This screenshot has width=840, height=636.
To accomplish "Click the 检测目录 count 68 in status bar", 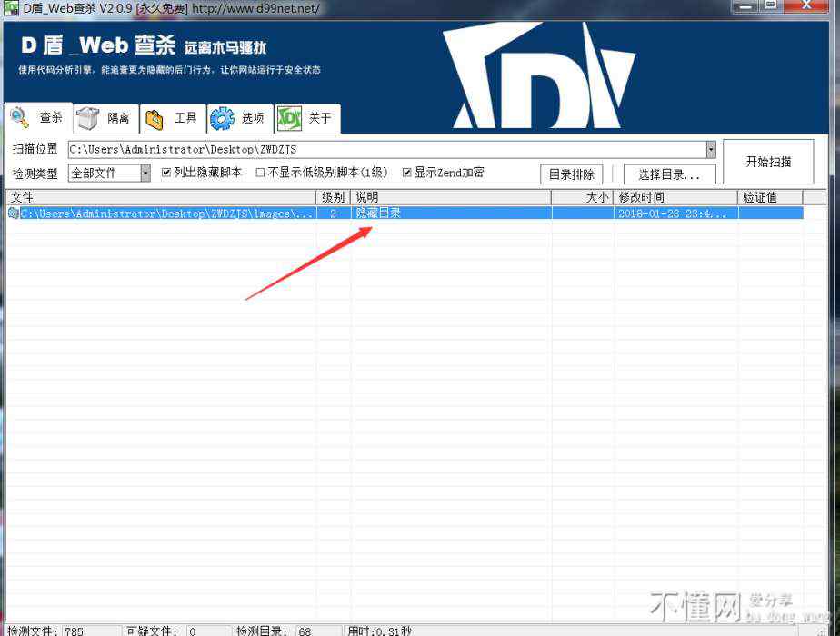I will (305, 631).
